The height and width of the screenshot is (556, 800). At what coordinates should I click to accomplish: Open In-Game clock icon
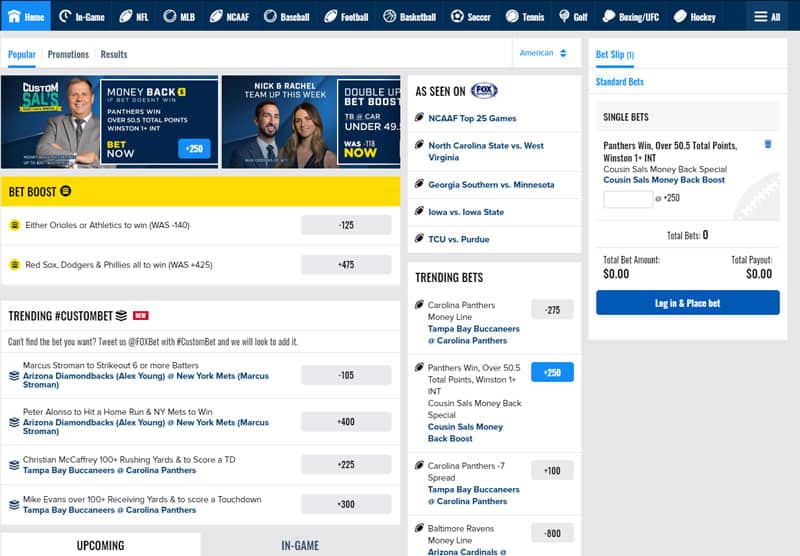(65, 16)
